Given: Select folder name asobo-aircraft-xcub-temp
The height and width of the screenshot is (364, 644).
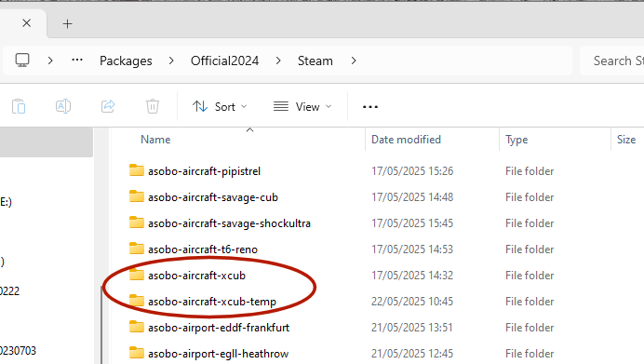Looking at the screenshot, I should point(212,302).
